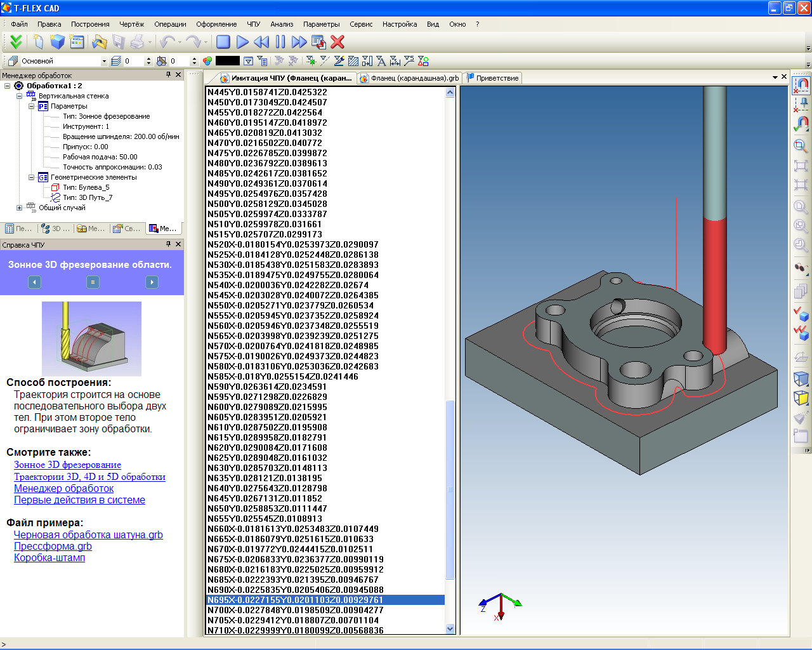This screenshot has width=812, height=650.
Task: Toggle pin on Справка ЧПУ panel
Action: click(x=168, y=244)
